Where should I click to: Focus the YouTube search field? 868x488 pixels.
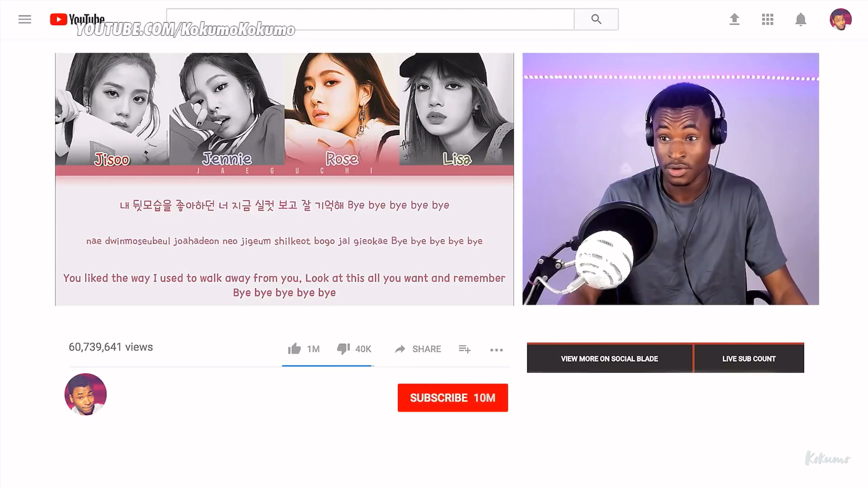[x=370, y=19]
